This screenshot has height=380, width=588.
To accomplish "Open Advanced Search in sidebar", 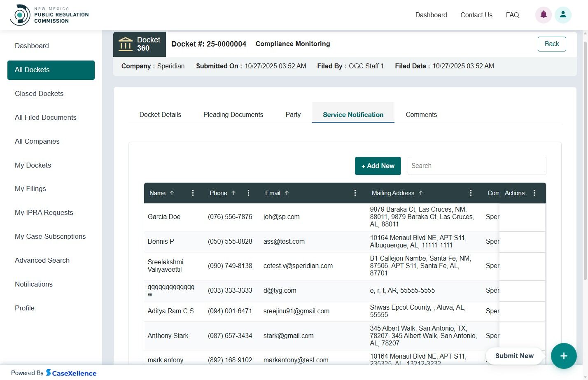I will pyautogui.click(x=42, y=261).
